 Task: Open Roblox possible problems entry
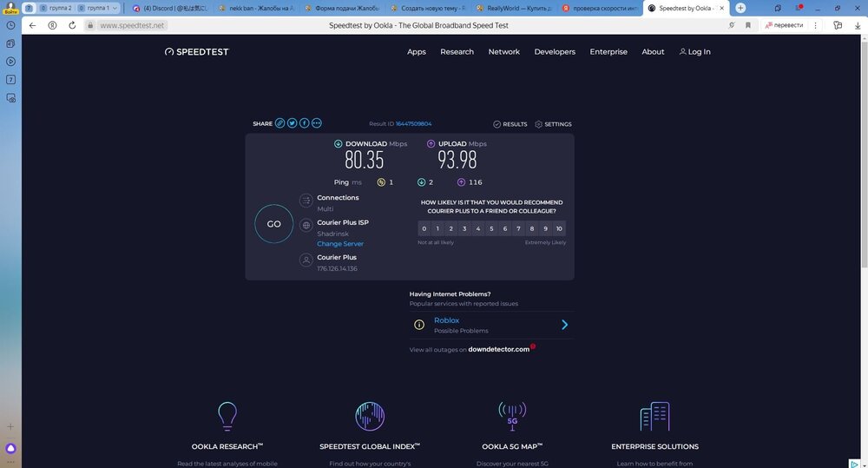coord(491,325)
